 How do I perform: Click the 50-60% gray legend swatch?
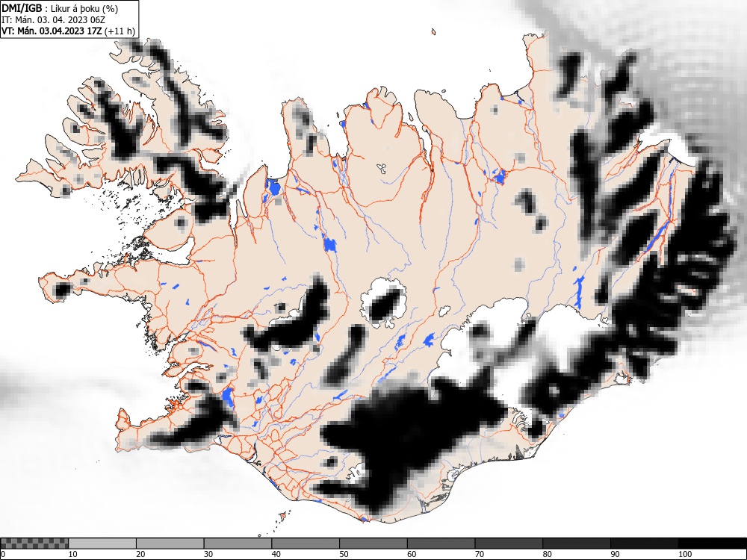[373, 544]
